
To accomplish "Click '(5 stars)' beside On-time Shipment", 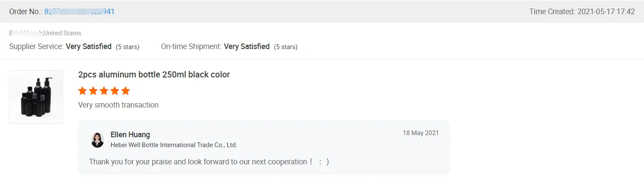I will (286, 47).
